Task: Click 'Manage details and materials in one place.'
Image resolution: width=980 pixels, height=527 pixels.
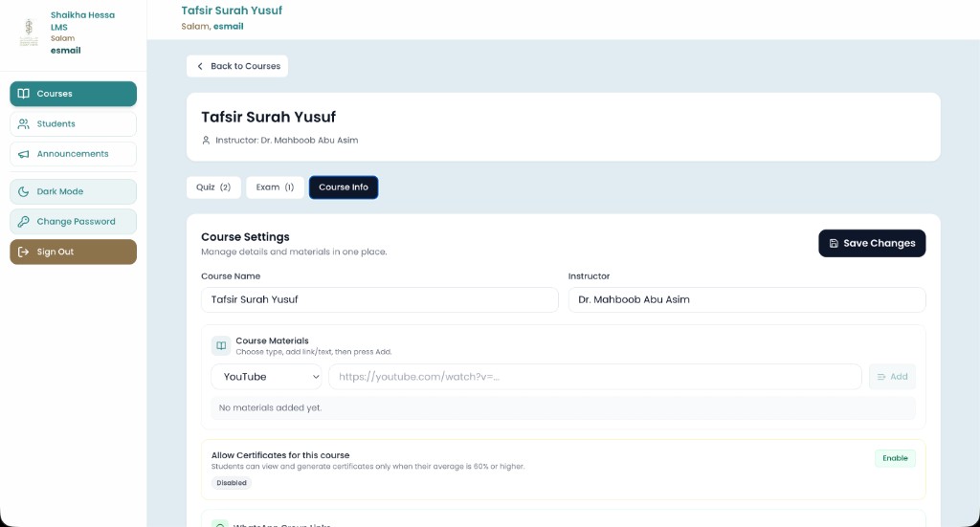Action: (294, 253)
